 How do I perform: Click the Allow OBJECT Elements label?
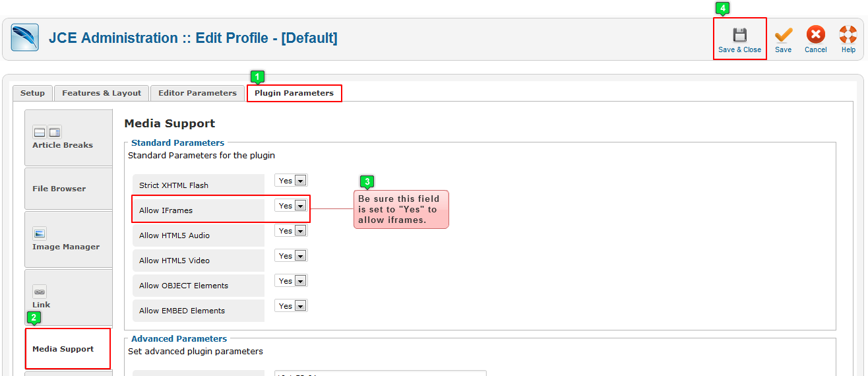click(183, 286)
